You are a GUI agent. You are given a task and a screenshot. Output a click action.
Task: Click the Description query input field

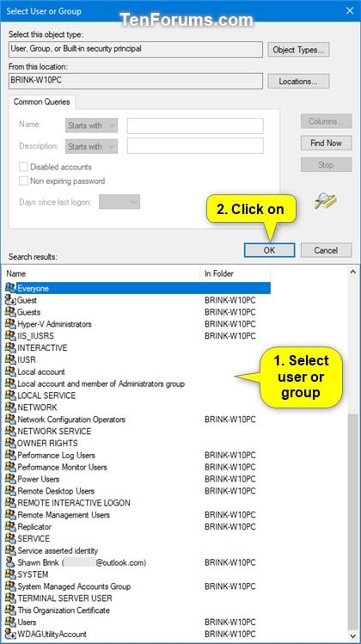tap(195, 146)
